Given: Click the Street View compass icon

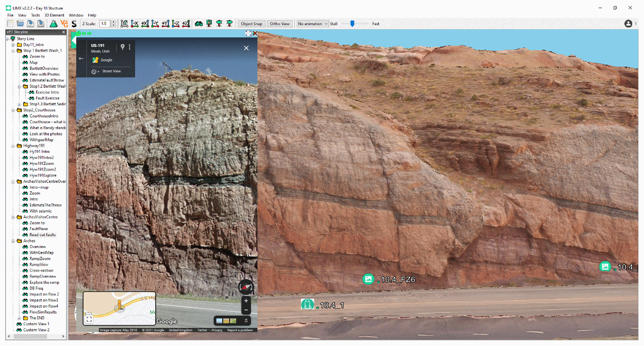Looking at the screenshot, I should point(246,287).
